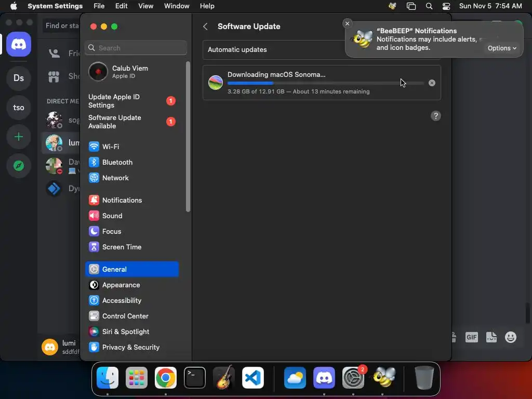532x399 pixels.
Task: Open Control Center in menu bar
Action: click(446, 6)
